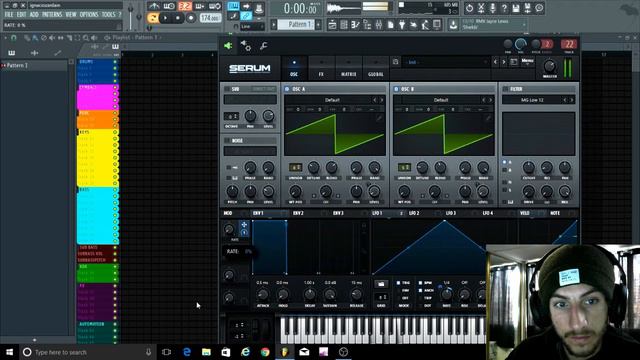Click the undo history icon
This screenshot has height=360, width=640.
coord(469,8)
